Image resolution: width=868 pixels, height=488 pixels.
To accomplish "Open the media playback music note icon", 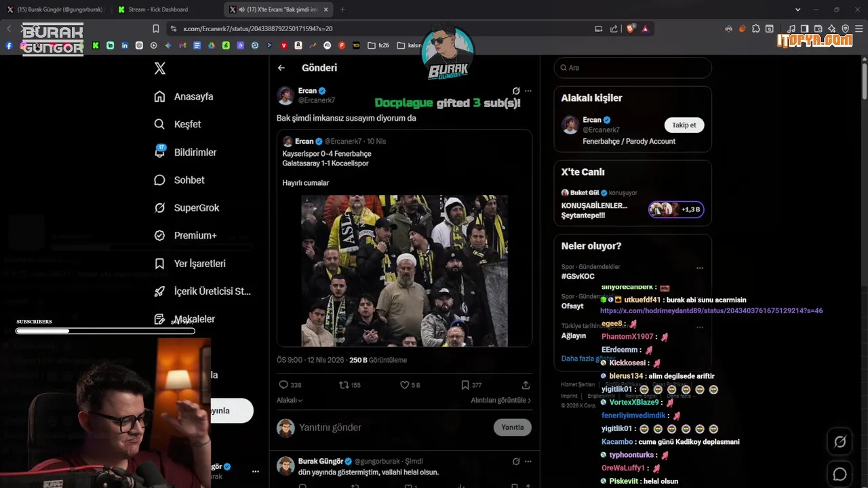I will click(791, 28).
